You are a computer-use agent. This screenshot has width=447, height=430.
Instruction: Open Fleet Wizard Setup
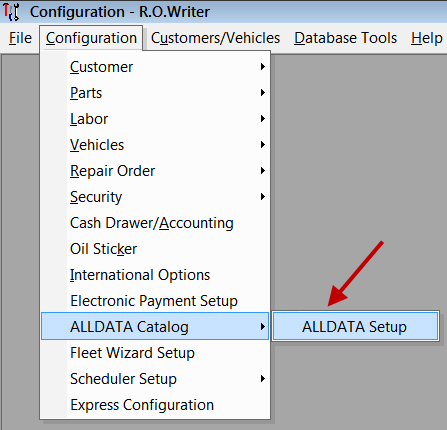155,353
